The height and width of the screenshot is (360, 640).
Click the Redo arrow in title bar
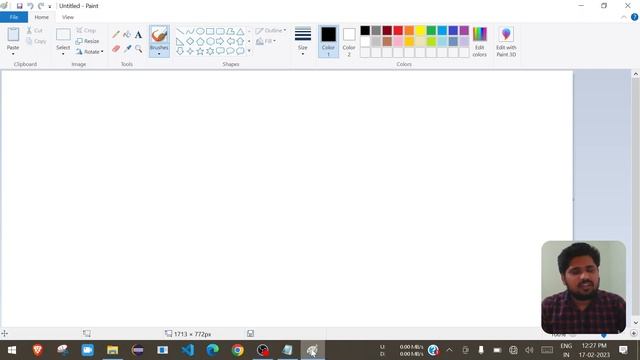click(41, 6)
